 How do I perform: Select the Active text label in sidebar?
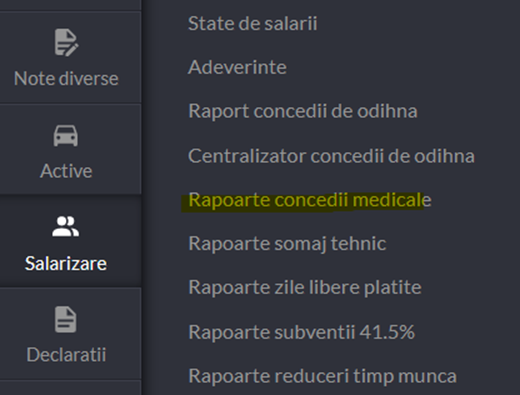click(66, 171)
